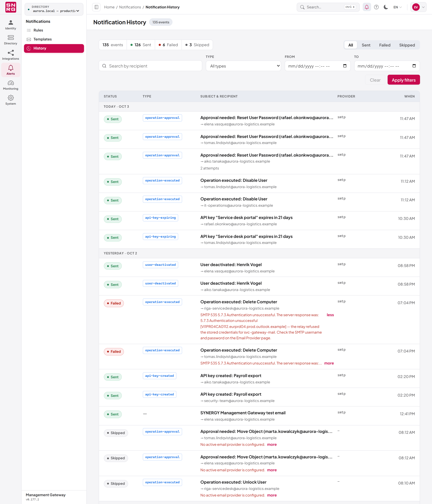Toggle the sidebar panel icon
Screen dimensions: 432x504
tap(96, 7)
